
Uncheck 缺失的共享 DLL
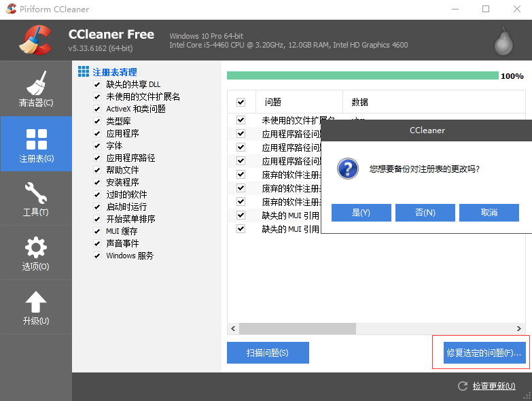pyautogui.click(x=97, y=84)
